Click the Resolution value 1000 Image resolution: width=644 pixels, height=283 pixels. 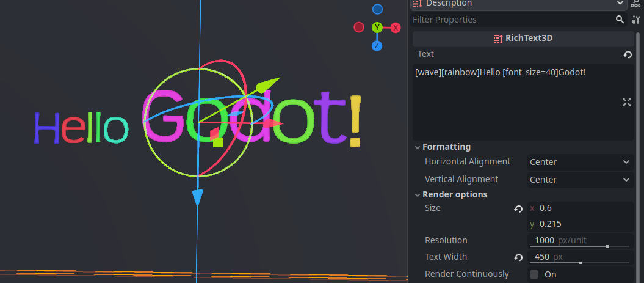(x=545, y=240)
